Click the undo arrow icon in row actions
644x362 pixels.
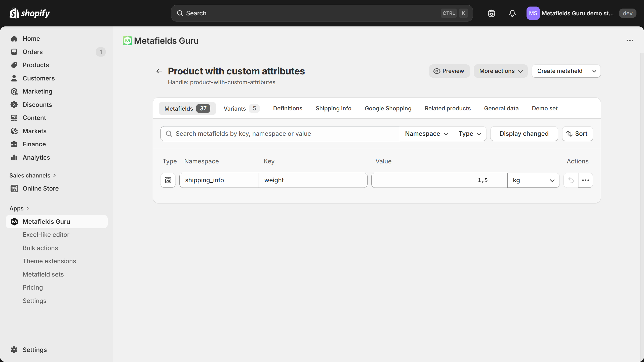571,180
